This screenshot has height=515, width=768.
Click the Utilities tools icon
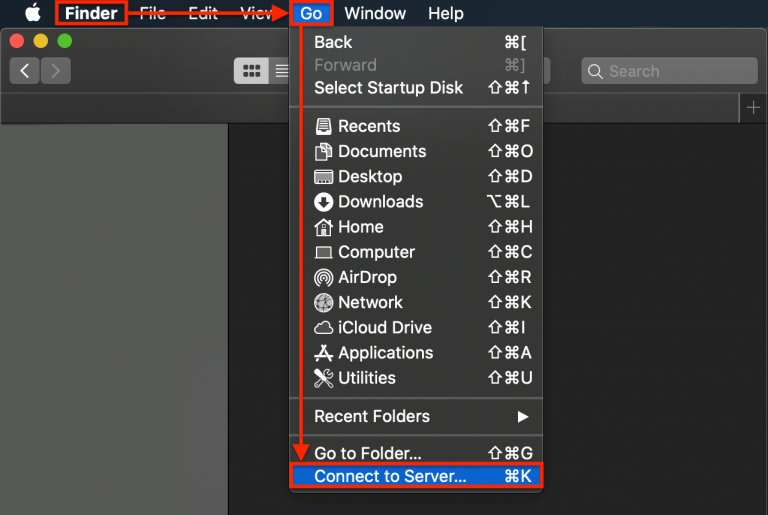click(x=323, y=378)
